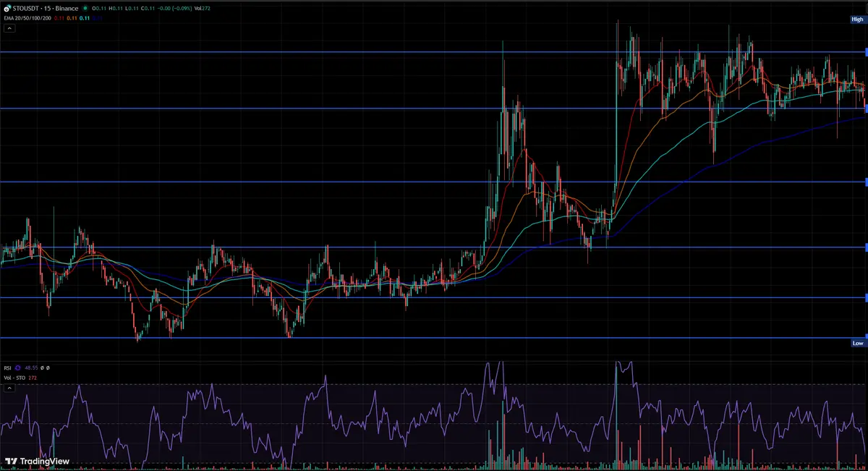
Task: Click the RSI value 48.55
Action: point(31,368)
